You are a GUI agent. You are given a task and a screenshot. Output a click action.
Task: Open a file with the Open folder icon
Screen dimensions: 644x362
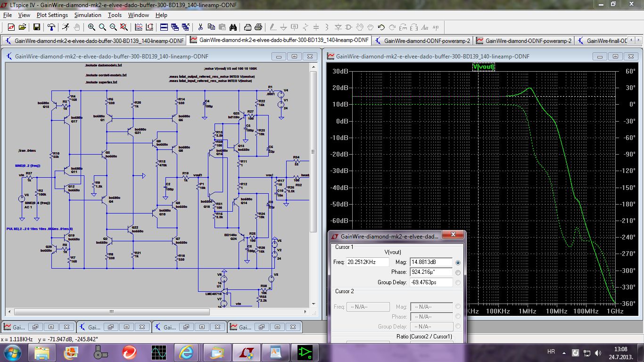click(22, 27)
